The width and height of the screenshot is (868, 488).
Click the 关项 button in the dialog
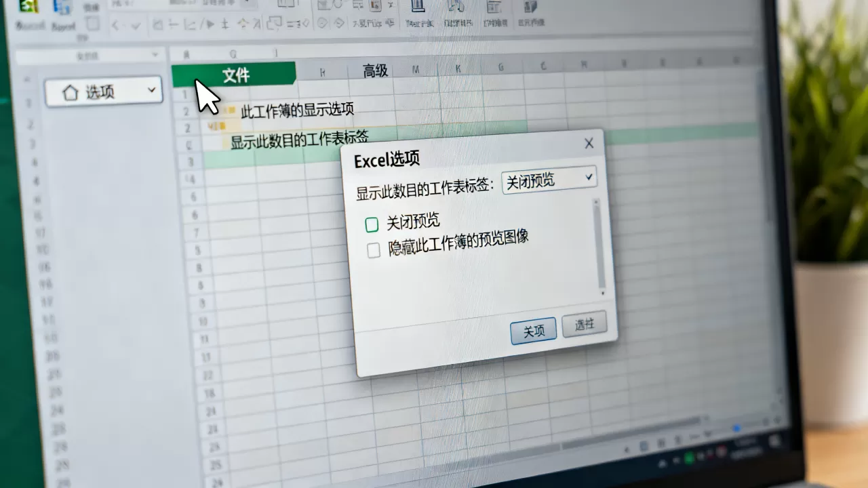(534, 330)
